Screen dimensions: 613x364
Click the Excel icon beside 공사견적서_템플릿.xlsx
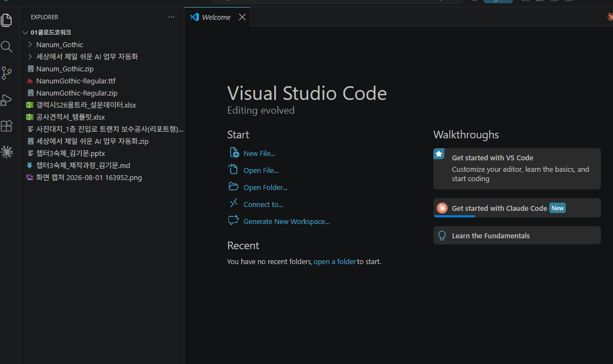point(30,117)
